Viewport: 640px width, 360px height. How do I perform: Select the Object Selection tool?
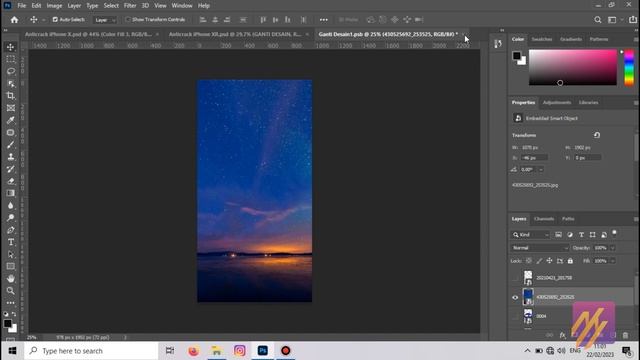coord(11,84)
